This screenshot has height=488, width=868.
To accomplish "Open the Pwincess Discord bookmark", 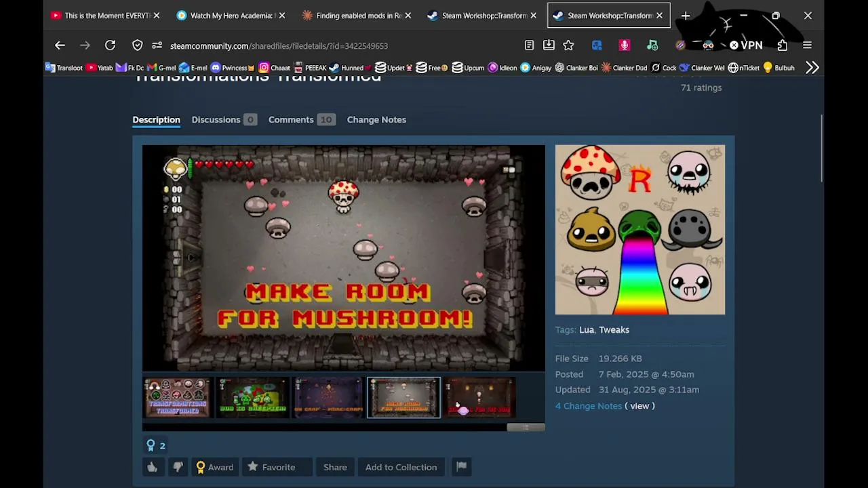I will [233, 68].
